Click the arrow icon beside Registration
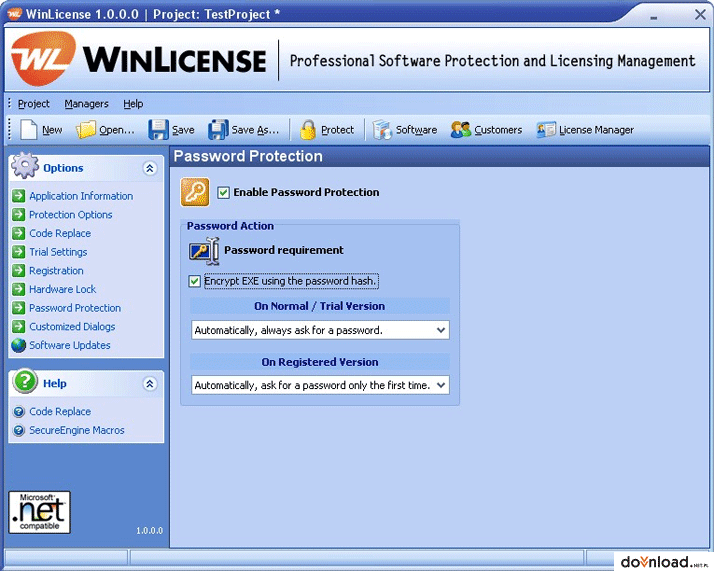 [19, 270]
